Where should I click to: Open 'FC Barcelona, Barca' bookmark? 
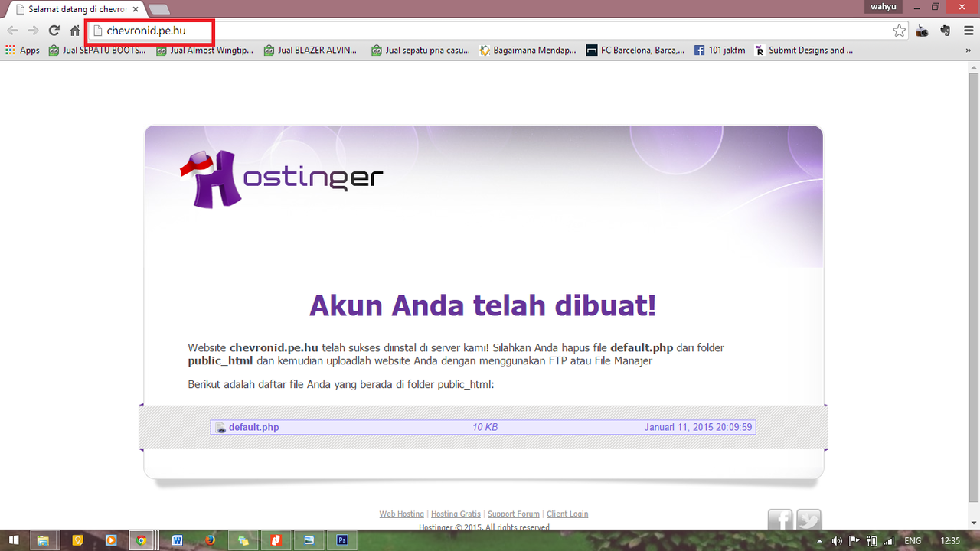635,51
